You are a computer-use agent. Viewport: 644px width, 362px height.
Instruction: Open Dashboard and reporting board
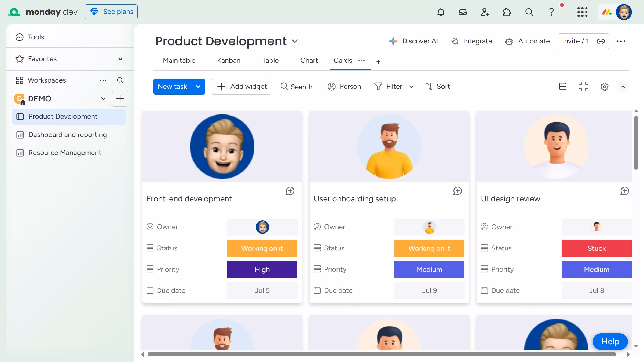[x=69, y=135]
